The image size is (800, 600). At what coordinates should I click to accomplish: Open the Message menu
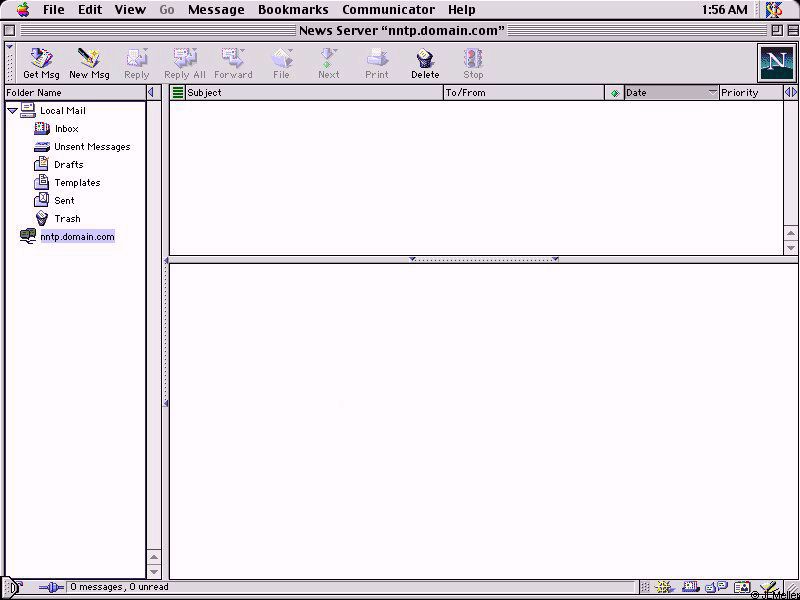[x=216, y=10]
